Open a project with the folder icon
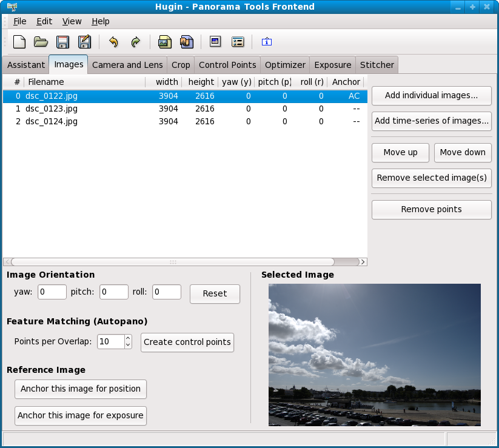Viewport: 499px width, 448px height. pos(41,42)
